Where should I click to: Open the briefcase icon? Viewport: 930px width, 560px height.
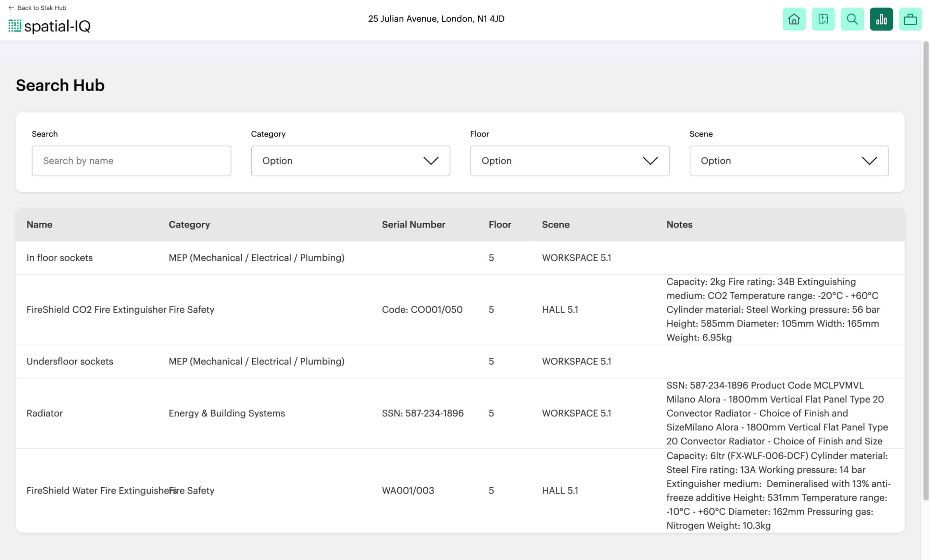click(x=910, y=19)
